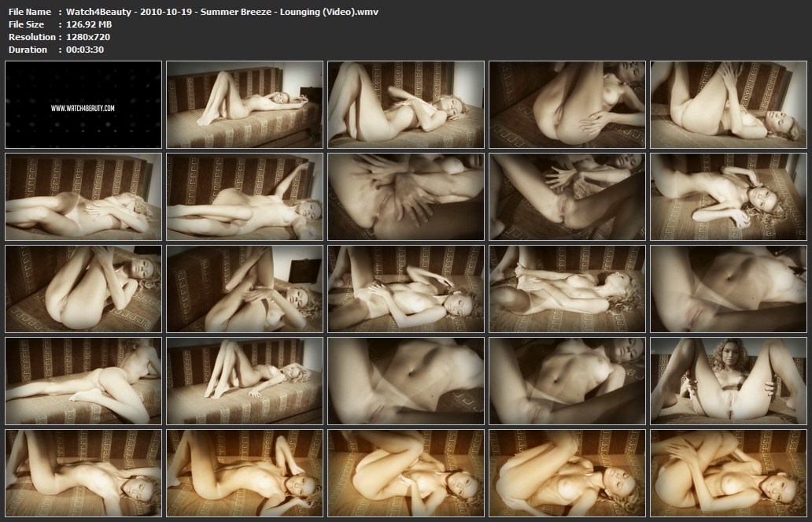
Task: Open the third thumbnail in the bottom row
Action: pyautogui.click(x=406, y=472)
